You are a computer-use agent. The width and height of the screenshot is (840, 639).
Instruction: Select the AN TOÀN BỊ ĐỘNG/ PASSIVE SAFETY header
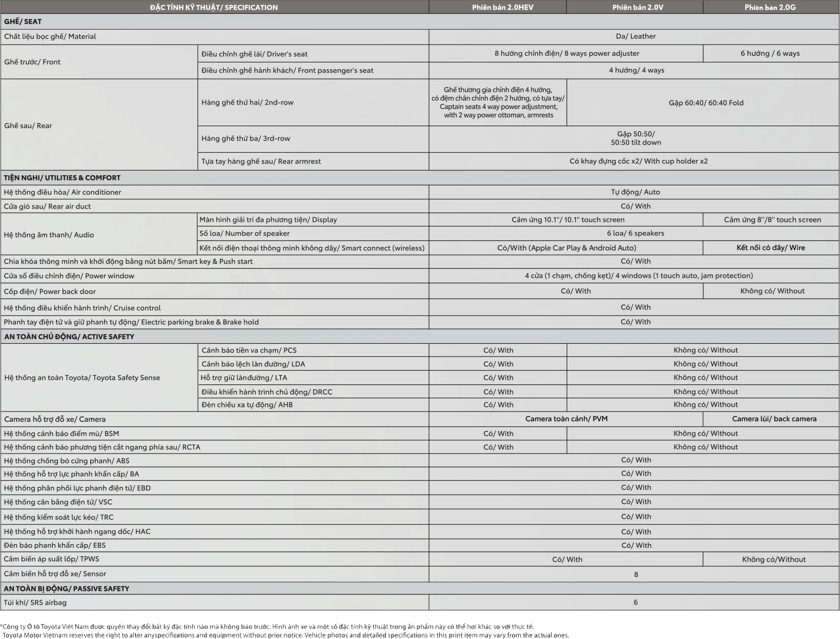click(x=67, y=588)
